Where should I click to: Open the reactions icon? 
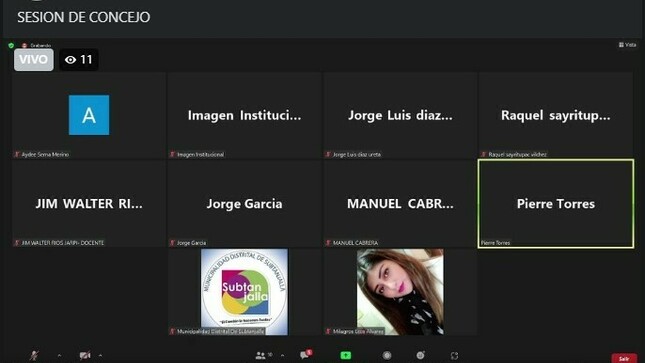pyautogui.click(x=420, y=355)
